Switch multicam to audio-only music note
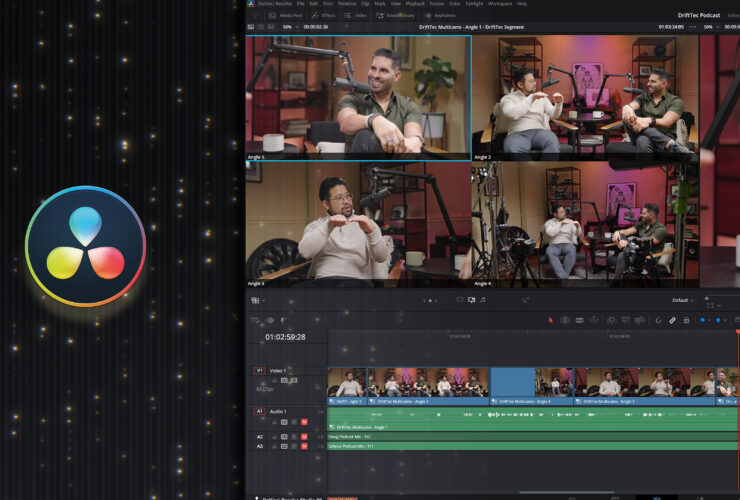The image size is (740, 500). coord(483,300)
